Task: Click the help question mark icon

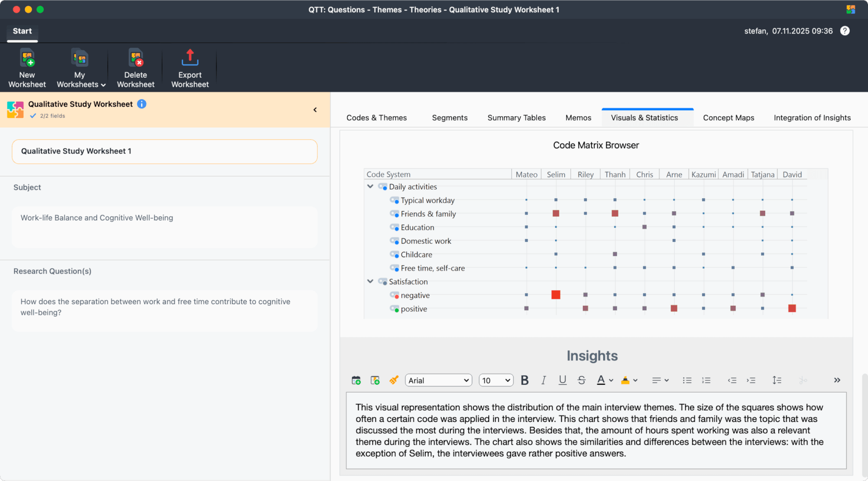Action: click(845, 31)
